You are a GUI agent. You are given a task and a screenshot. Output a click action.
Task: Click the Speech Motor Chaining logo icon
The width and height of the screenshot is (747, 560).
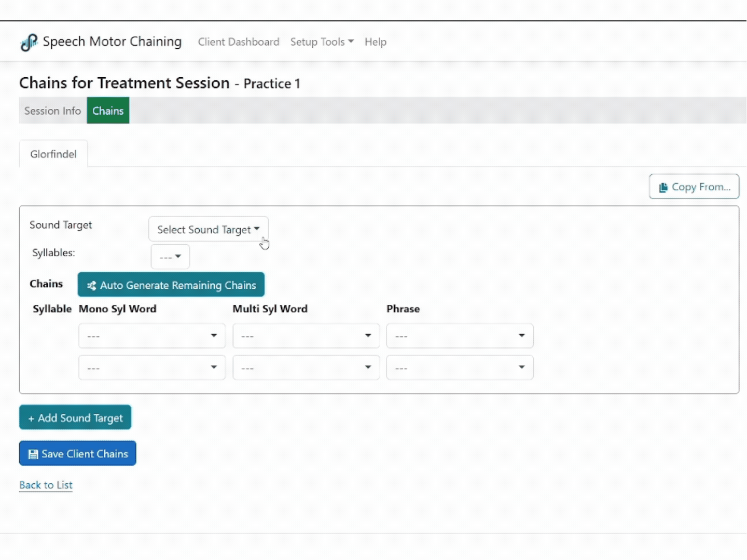29,42
